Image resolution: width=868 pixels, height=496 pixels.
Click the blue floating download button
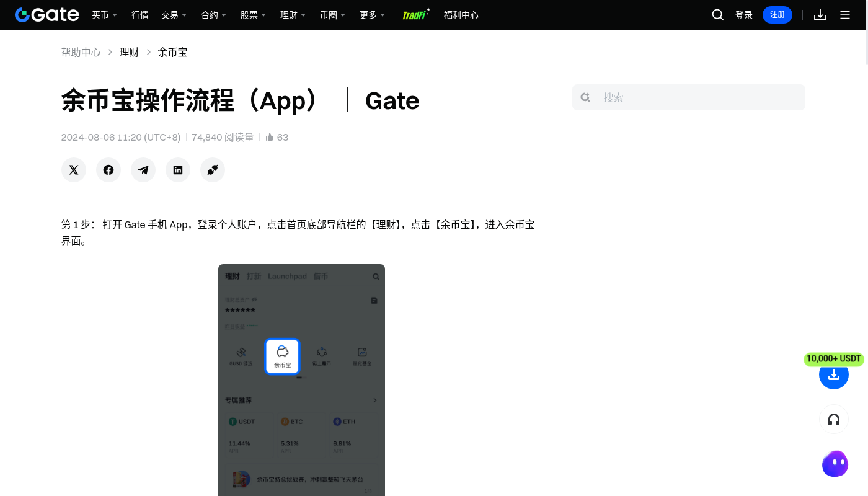click(834, 374)
